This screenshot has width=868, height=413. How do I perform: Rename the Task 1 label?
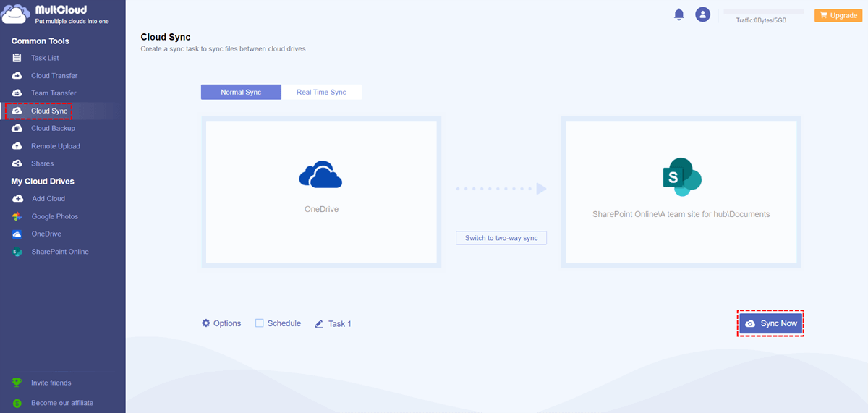pos(340,324)
